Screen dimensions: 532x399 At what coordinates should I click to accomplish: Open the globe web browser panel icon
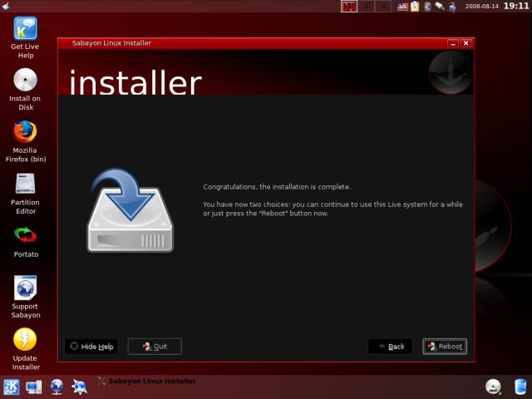pos(57,387)
